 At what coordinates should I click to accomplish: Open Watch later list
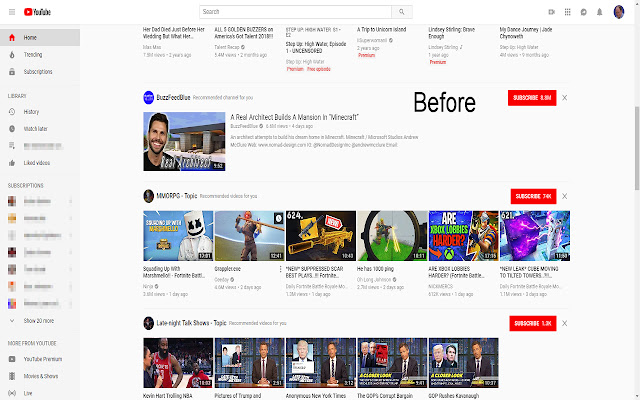35,129
